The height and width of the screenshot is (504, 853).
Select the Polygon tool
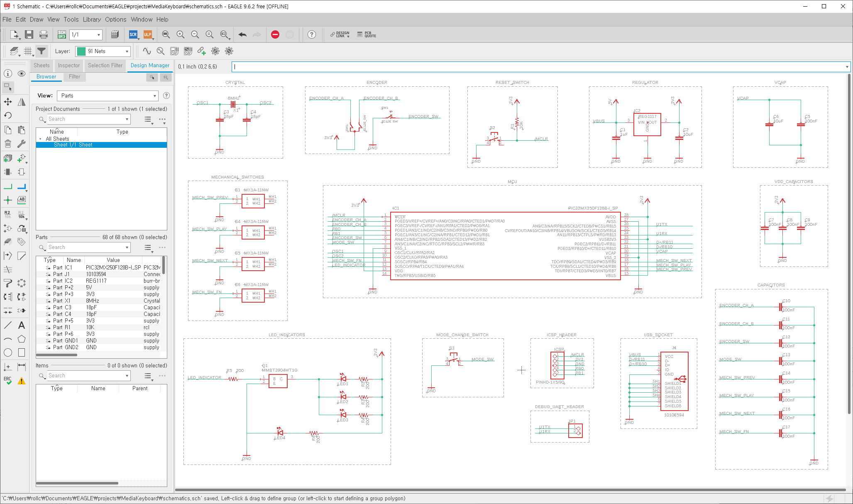click(22, 339)
